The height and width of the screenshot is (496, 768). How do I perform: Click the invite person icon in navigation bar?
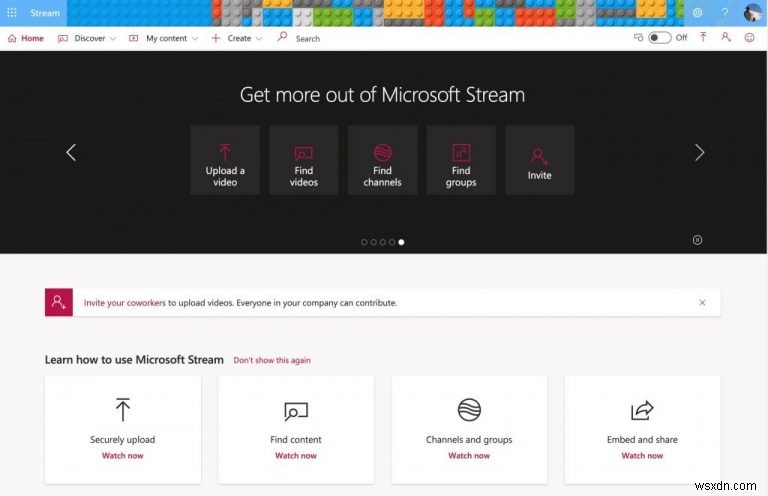point(726,37)
